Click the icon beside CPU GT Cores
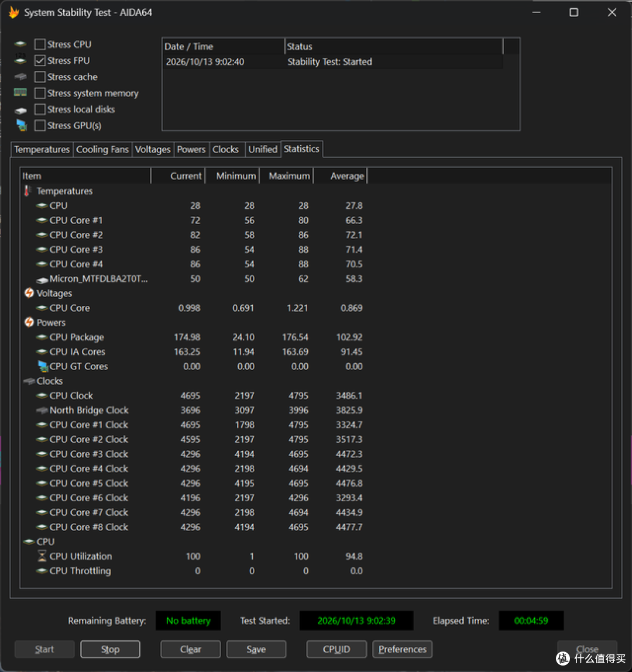The image size is (632, 672). (43, 367)
